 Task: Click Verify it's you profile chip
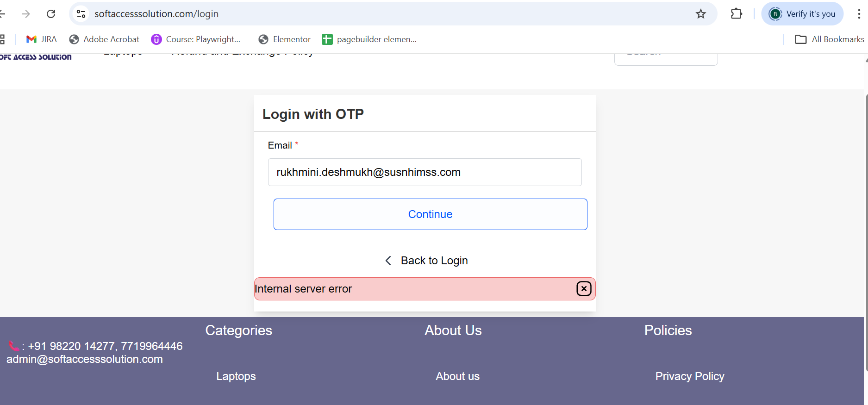[802, 14]
